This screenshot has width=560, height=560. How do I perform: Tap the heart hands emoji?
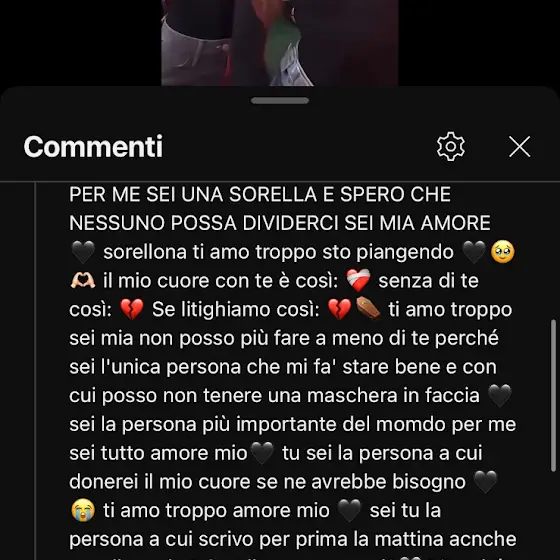click(x=83, y=281)
